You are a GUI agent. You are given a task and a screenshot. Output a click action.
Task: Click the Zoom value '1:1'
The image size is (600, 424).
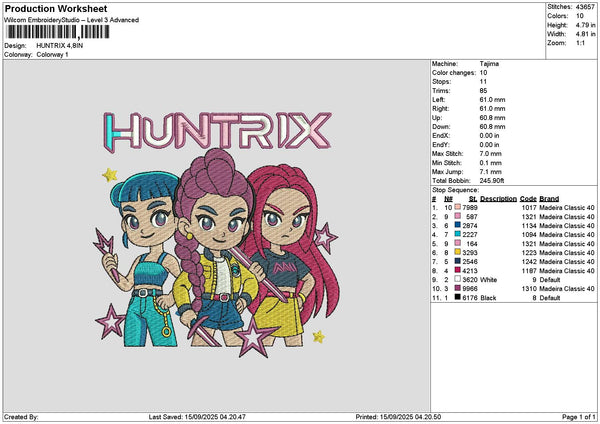(580, 43)
